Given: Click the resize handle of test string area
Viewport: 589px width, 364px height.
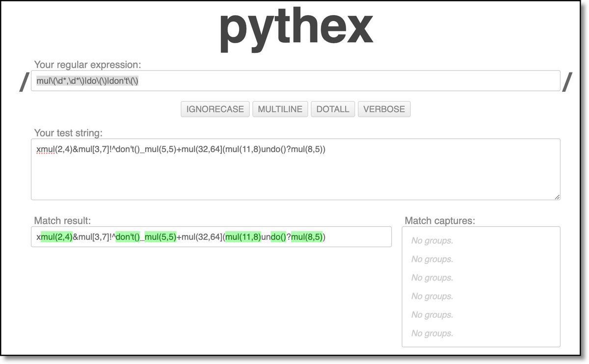Looking at the screenshot, I should point(557,196).
